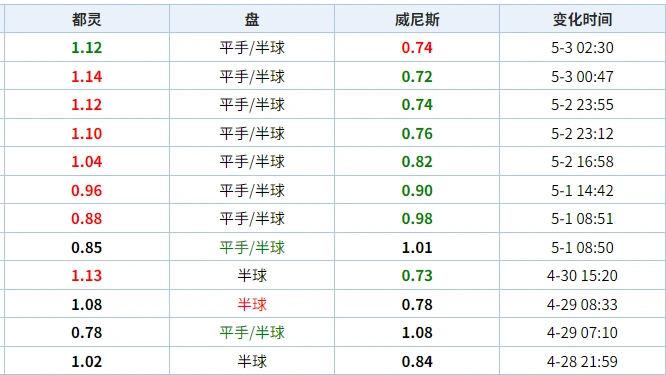This screenshot has height=375, width=666.
Task: Select the time cell 5-1 08:50
Action: pos(582,247)
